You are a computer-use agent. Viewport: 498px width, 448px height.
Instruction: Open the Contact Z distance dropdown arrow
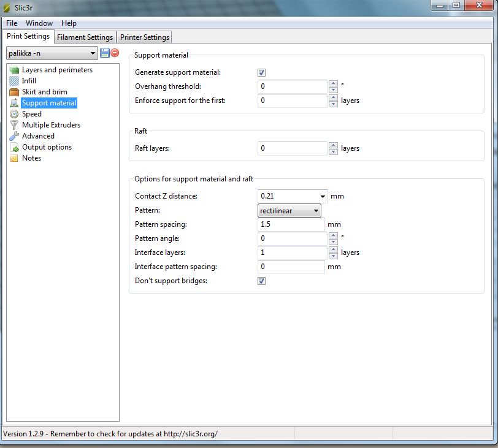point(323,196)
